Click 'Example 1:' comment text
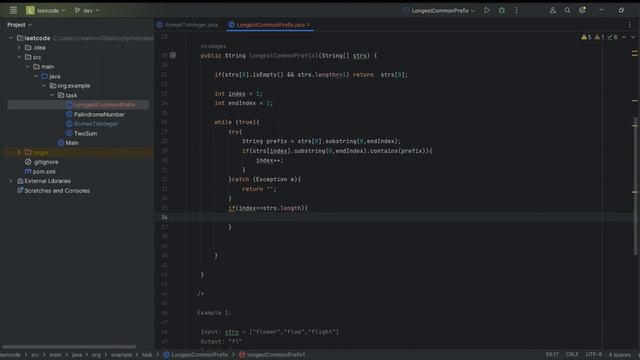Image resolution: width=640 pixels, height=360 pixels. point(214,313)
